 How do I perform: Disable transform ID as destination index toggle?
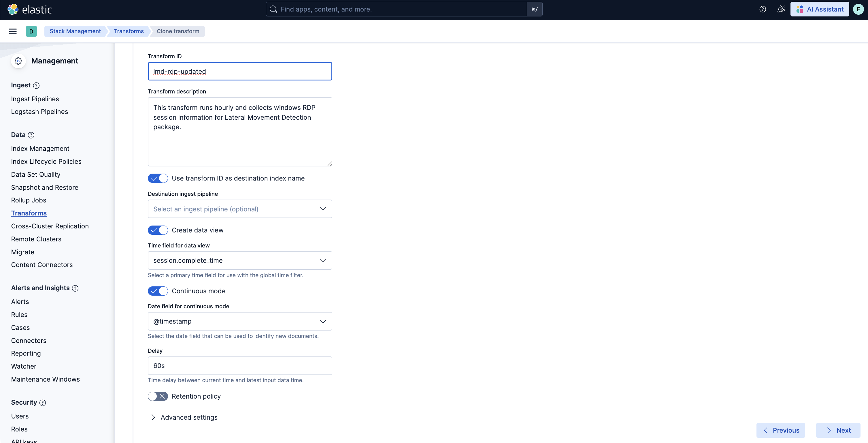pos(158,178)
